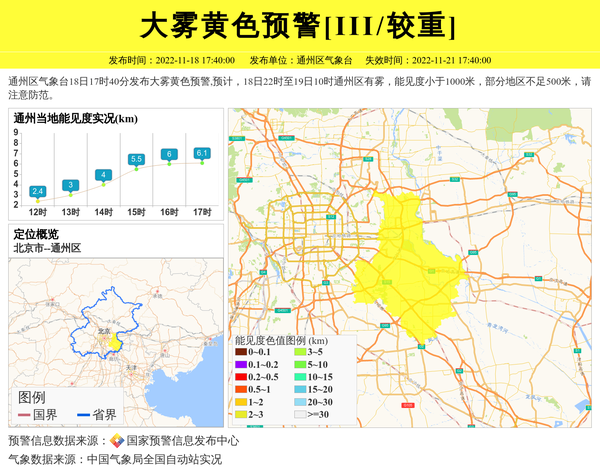The width and height of the screenshot is (600, 471).
Task: Select the >=30 legend swatch
Action: pyautogui.click(x=299, y=414)
